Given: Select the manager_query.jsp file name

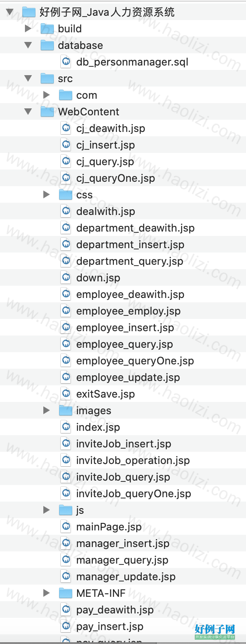Looking at the screenshot, I should (123, 561).
